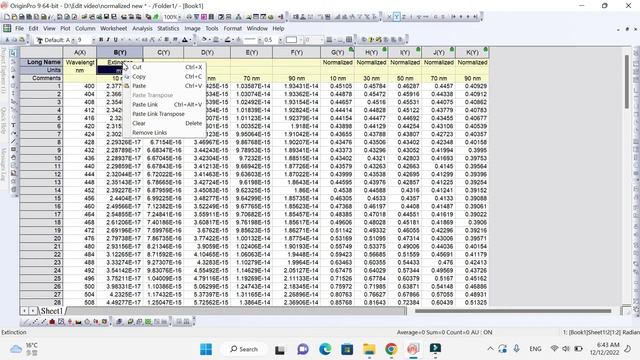Click the sheet tab scroll-left arrow
The width and height of the screenshot is (640, 360).
24,311
